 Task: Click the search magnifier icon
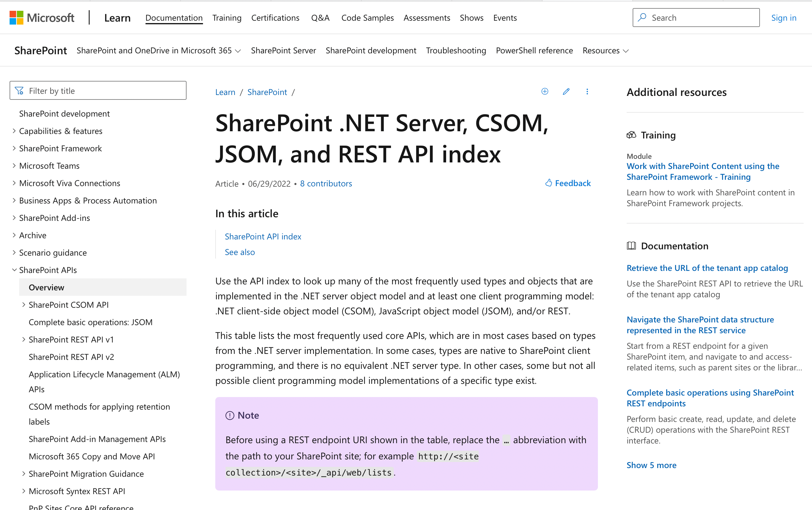(642, 17)
